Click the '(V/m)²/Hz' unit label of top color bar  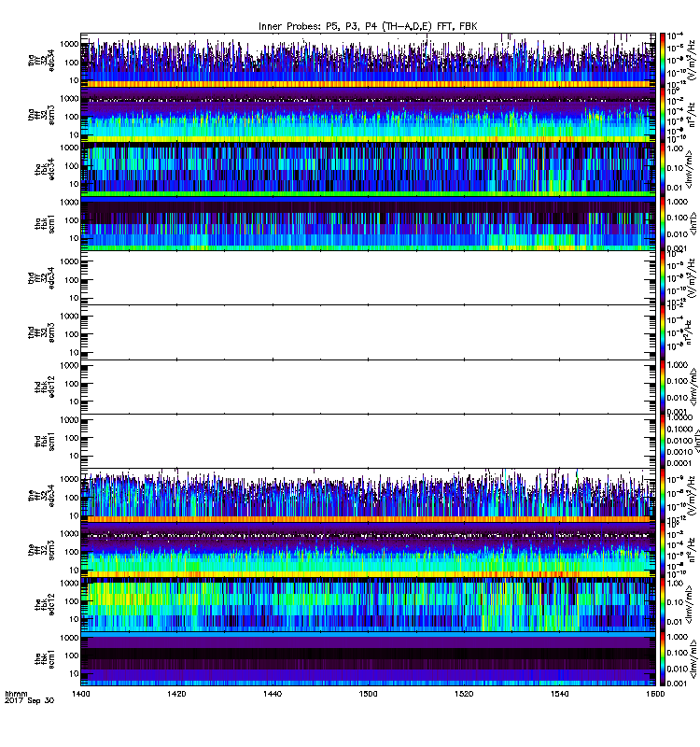pyautogui.click(x=692, y=58)
